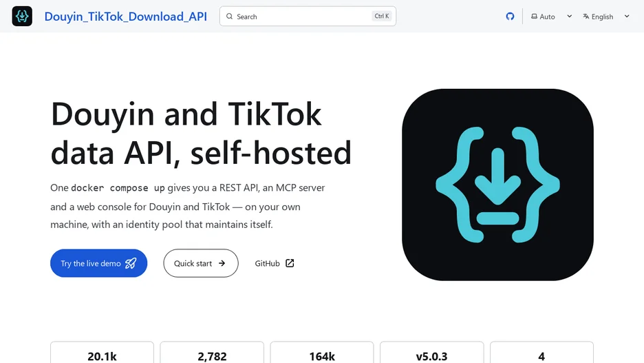
Task: Open the Auto color theme dropdown
Action: coord(551,17)
